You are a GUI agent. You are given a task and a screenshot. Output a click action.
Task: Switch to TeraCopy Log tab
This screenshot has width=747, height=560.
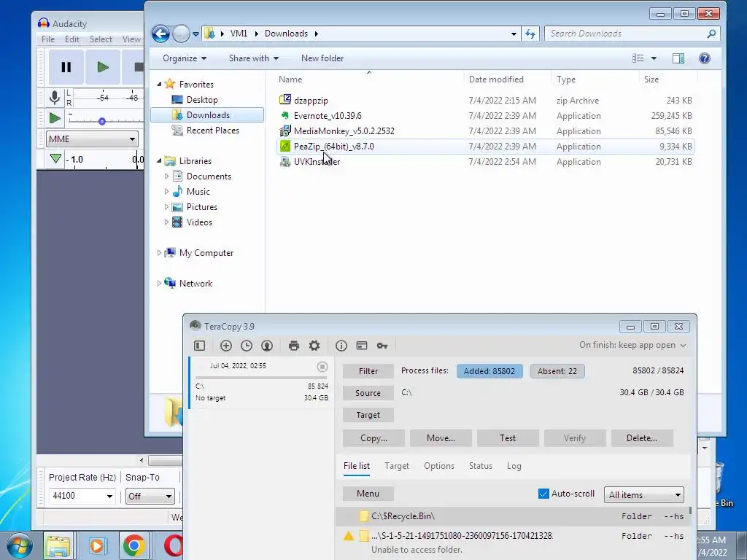(x=514, y=466)
